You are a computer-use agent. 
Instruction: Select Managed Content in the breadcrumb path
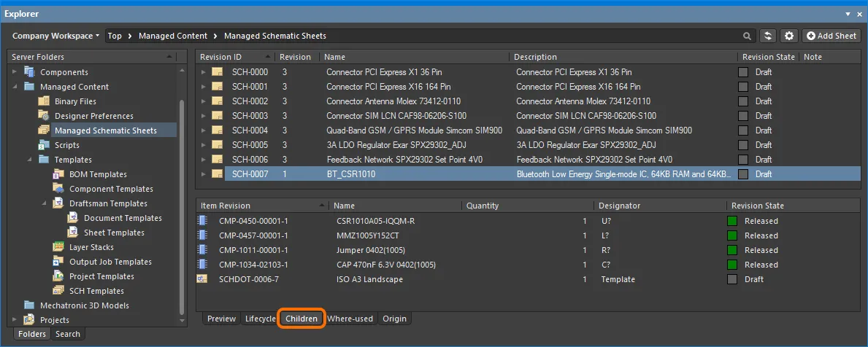pos(172,36)
